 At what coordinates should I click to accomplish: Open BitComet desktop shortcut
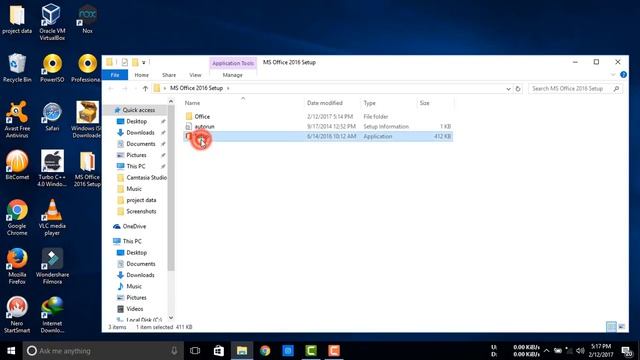pos(17,165)
